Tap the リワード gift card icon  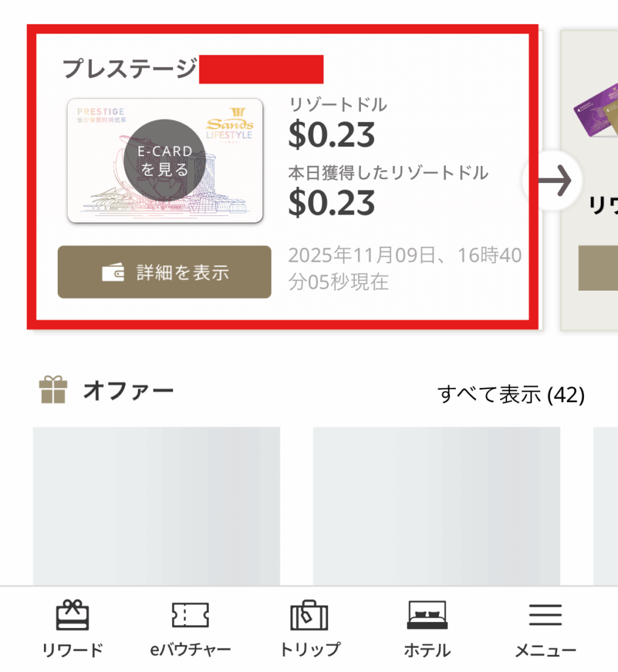[x=72, y=616]
